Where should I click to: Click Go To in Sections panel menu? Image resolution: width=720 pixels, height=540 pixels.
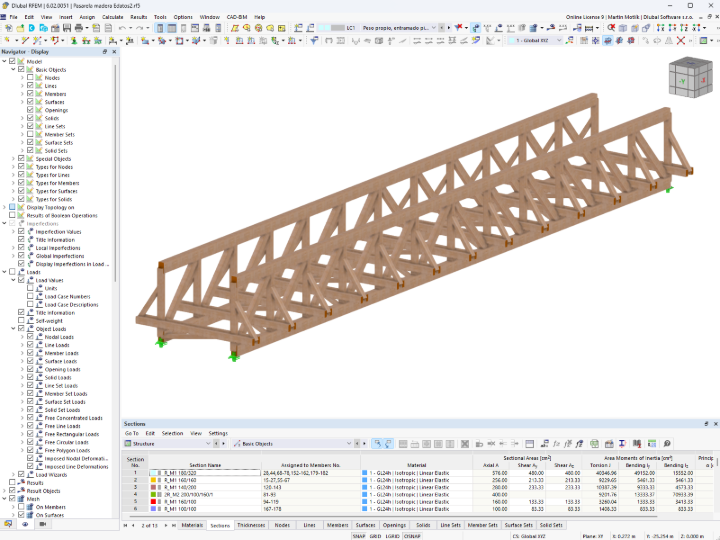[x=132, y=433]
